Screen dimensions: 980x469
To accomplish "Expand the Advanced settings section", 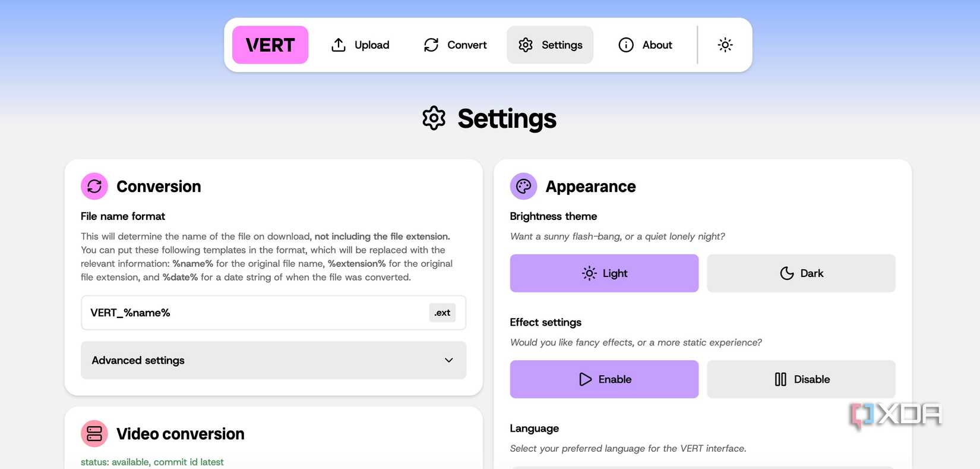I will pos(273,360).
